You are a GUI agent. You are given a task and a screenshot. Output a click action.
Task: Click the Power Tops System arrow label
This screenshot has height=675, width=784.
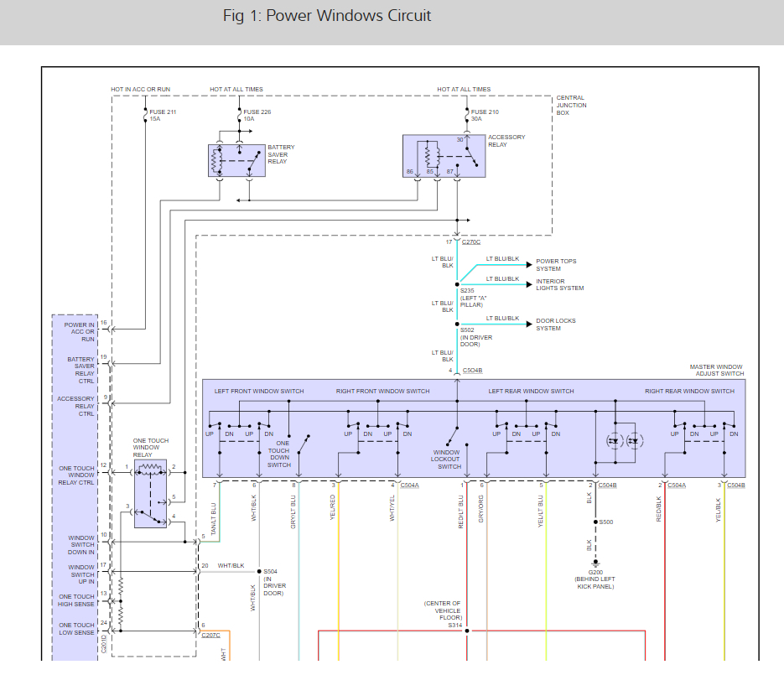(556, 265)
